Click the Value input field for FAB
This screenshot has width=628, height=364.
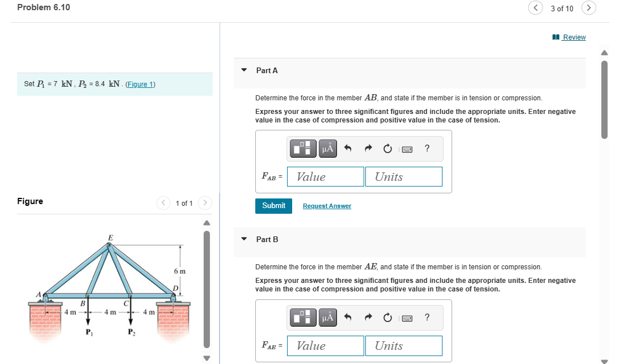(325, 176)
